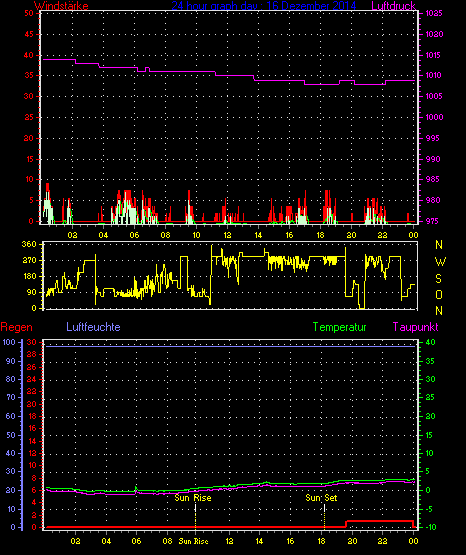Click the blue title '24 hour graph day : 16 Dezember 2014'
466x555 pixels.
point(264,5)
